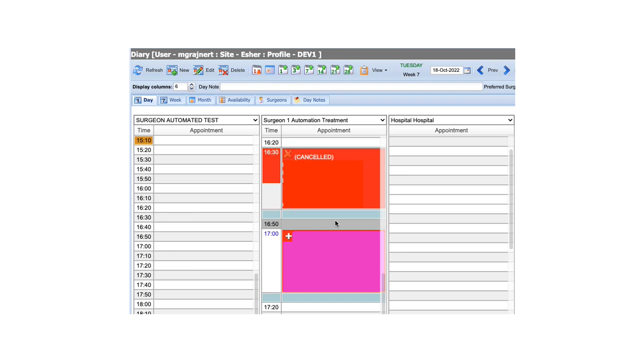Go to the Prev day arrow
The image size is (644, 362).
480,70
